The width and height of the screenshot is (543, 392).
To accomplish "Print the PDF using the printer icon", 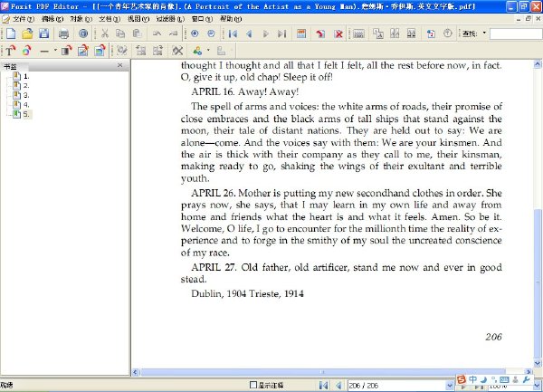I will point(63,33).
